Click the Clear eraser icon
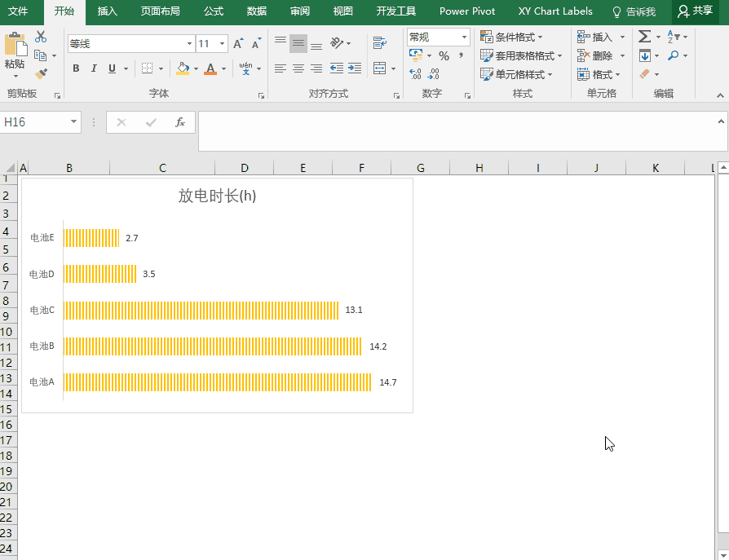Image resolution: width=729 pixels, height=560 pixels. click(x=645, y=74)
